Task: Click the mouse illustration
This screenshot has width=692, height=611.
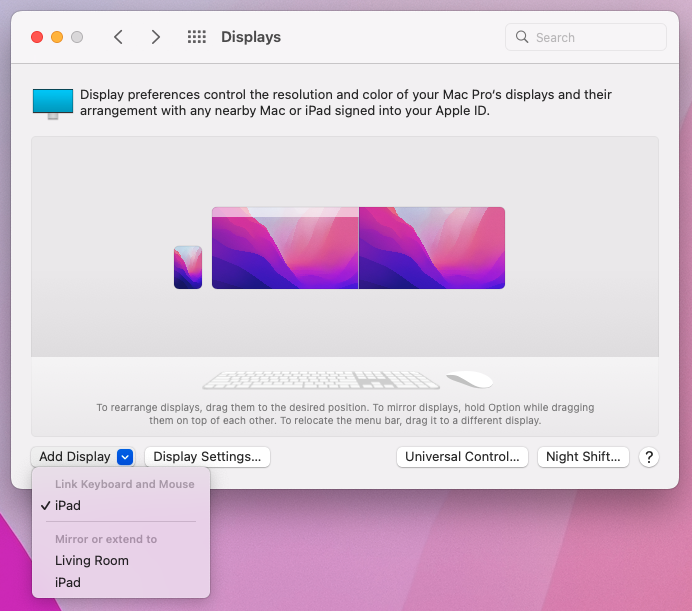Action: pyautogui.click(x=470, y=379)
